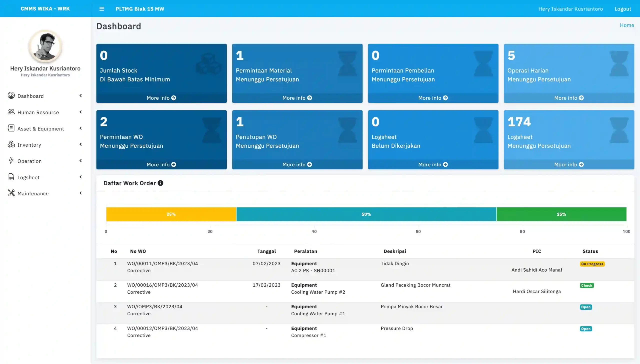The width and height of the screenshot is (640, 364).
Task: Click Logout in the top bar
Action: [x=623, y=9]
